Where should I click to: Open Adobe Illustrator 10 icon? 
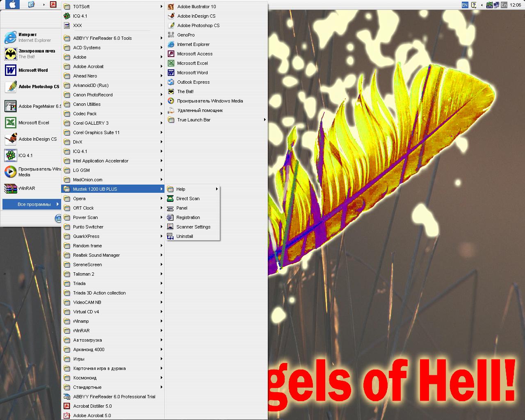tap(171, 7)
